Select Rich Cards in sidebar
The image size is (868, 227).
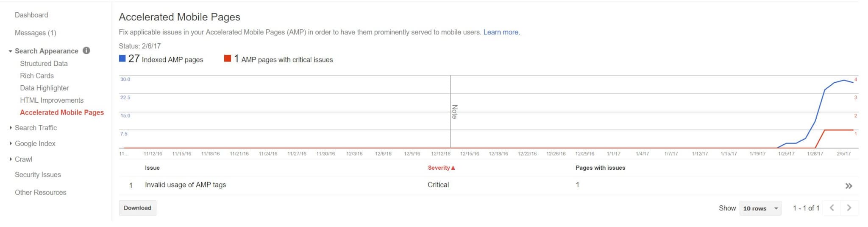click(x=37, y=76)
